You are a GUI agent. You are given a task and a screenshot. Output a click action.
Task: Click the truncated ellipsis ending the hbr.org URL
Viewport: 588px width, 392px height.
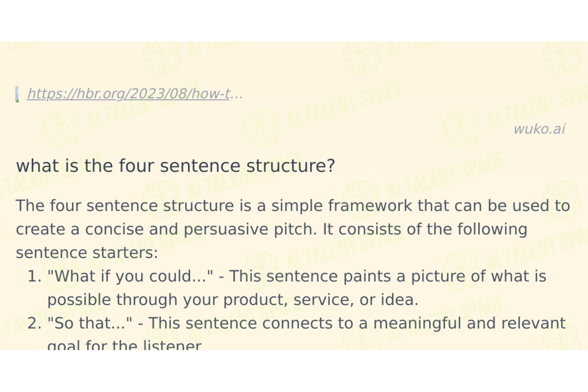[x=236, y=94]
